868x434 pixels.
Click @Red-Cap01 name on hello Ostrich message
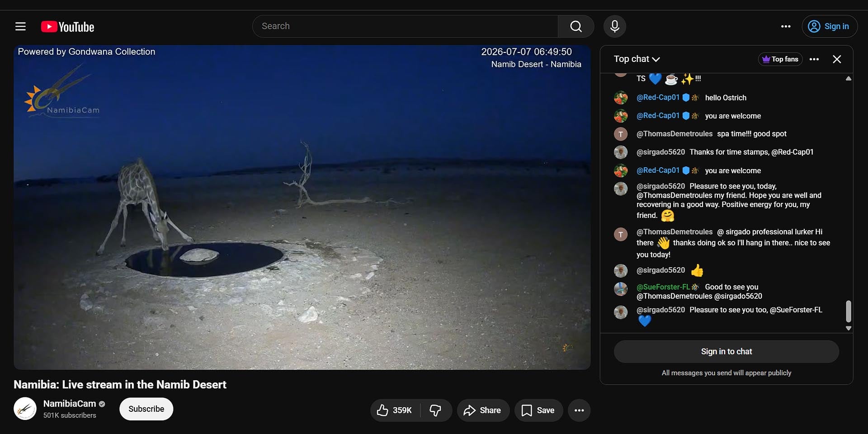coord(658,97)
